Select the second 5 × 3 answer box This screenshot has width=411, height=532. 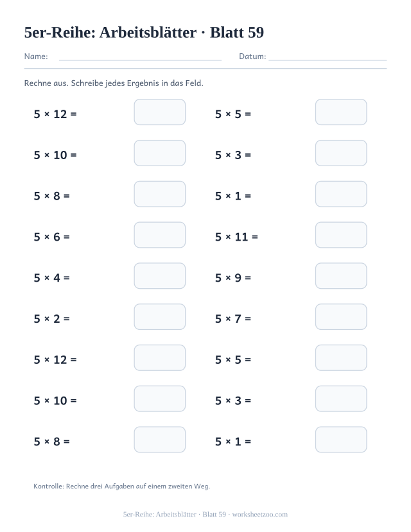[341, 399]
